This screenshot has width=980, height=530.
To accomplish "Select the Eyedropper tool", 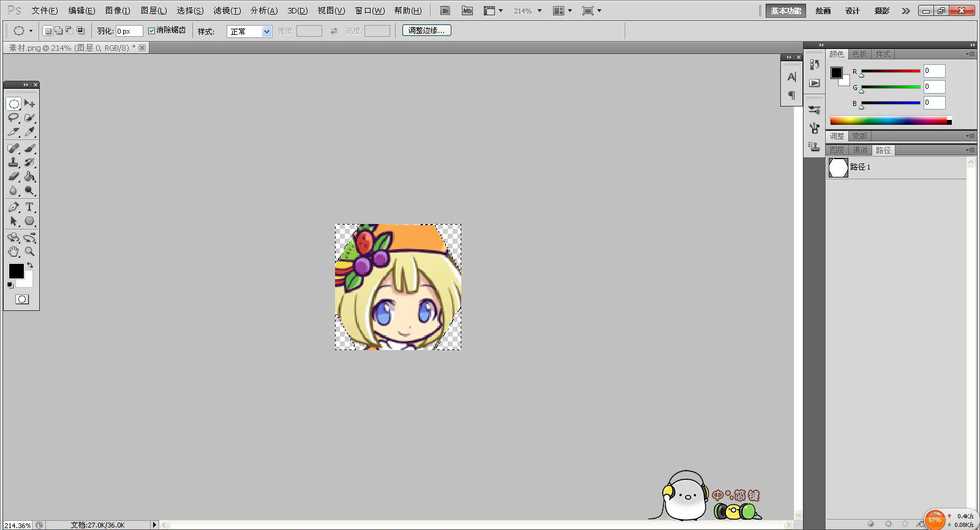I will click(29, 132).
